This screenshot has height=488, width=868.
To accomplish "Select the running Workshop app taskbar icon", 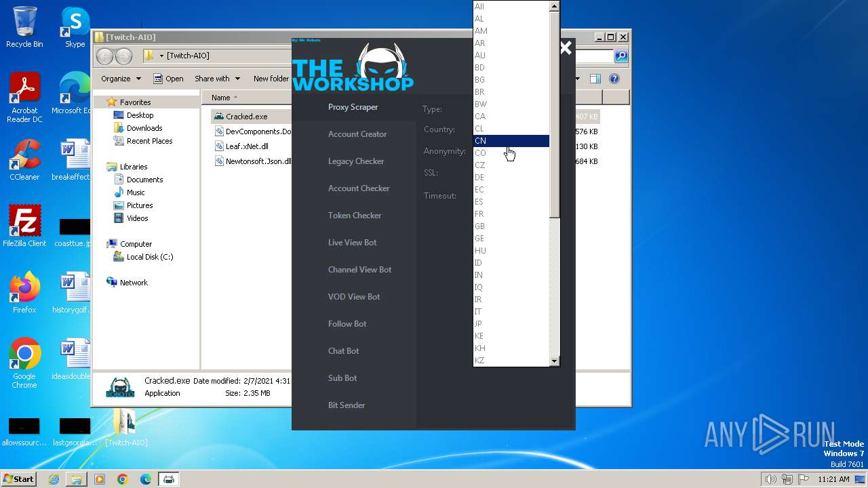I will 169,479.
